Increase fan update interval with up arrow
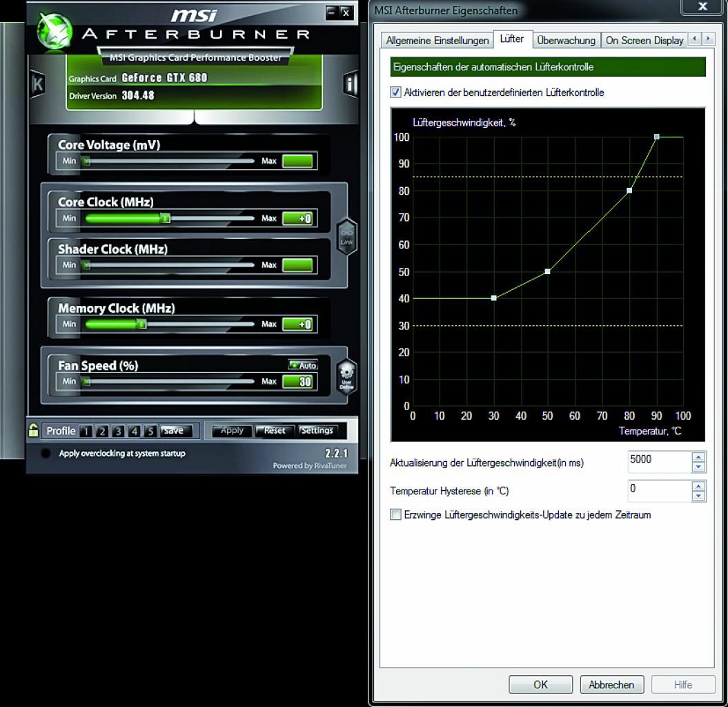 pos(698,456)
